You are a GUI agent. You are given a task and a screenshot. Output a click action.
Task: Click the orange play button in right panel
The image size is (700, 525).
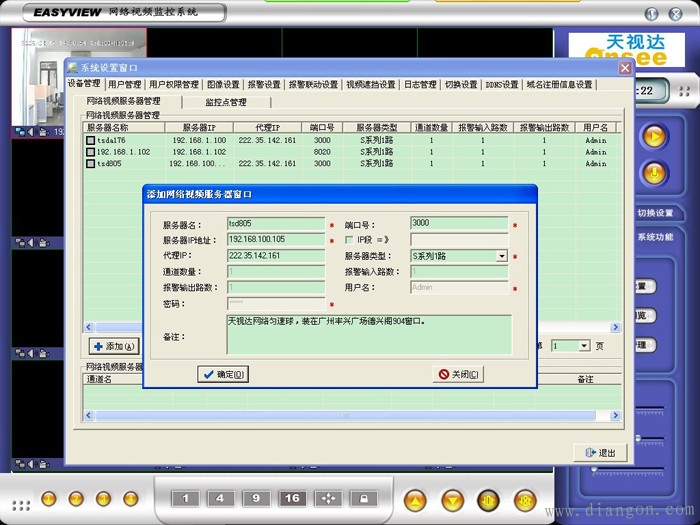coord(654,136)
